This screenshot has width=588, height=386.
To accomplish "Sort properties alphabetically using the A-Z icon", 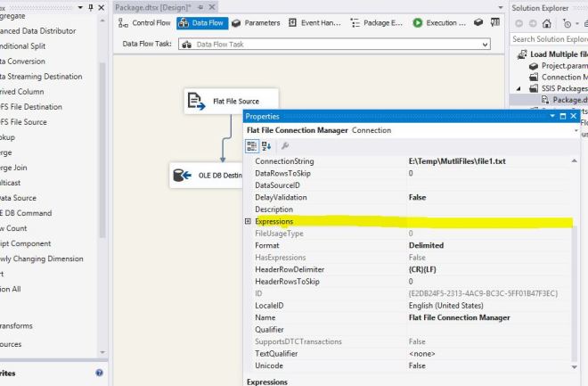I will pyautogui.click(x=265, y=145).
